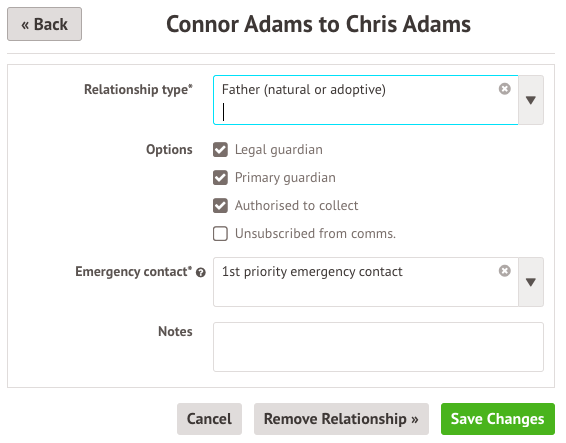Viewport: 566px width, 443px height.
Task: Open the Relationship type dropdown arrow
Action: [531, 100]
